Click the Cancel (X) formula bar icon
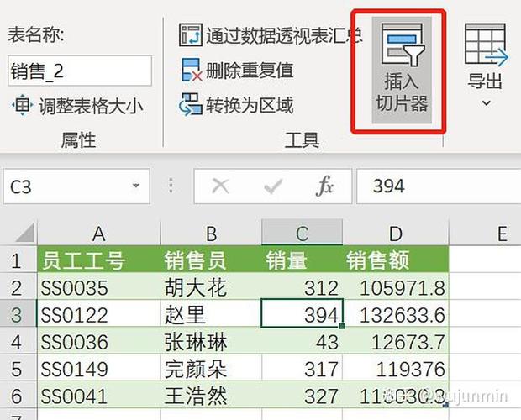The width and height of the screenshot is (521, 420). [220, 186]
